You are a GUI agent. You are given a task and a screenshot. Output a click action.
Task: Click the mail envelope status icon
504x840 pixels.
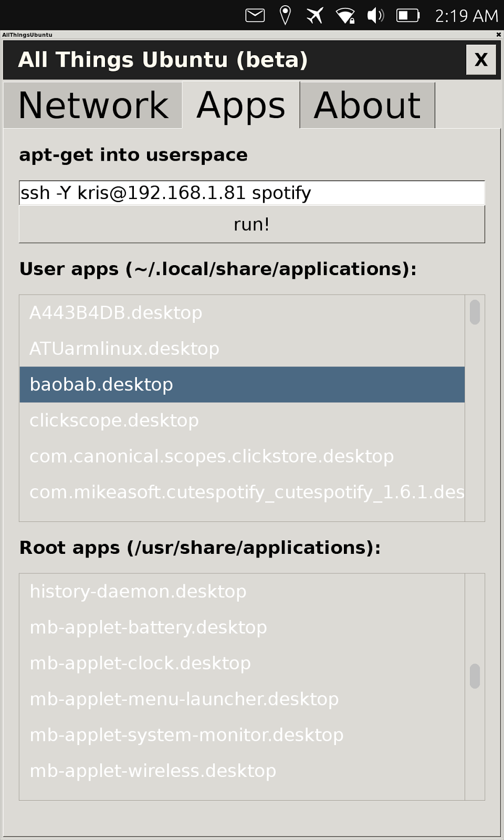(x=255, y=15)
